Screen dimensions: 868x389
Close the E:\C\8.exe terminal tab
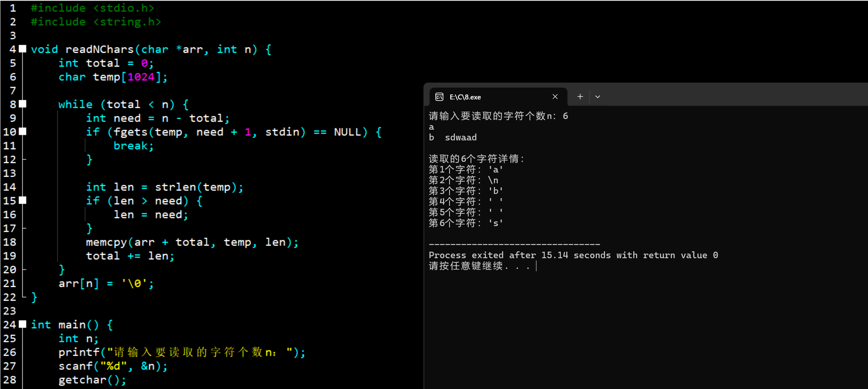[x=555, y=97]
